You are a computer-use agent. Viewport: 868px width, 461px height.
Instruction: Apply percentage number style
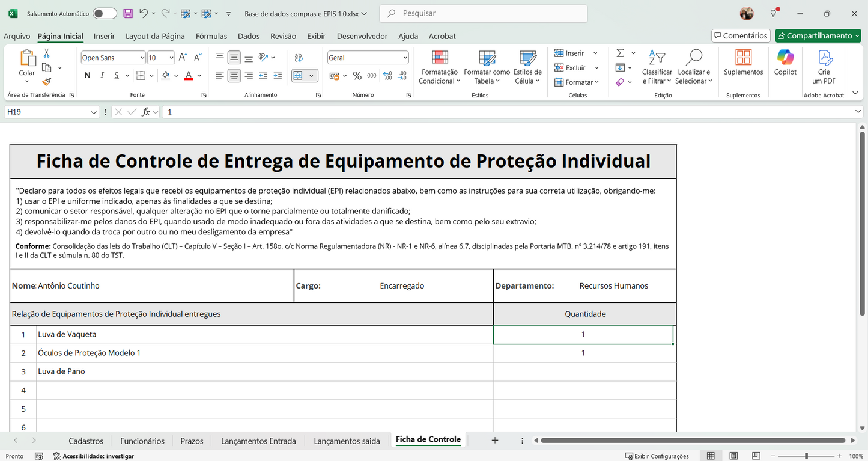pyautogui.click(x=357, y=75)
